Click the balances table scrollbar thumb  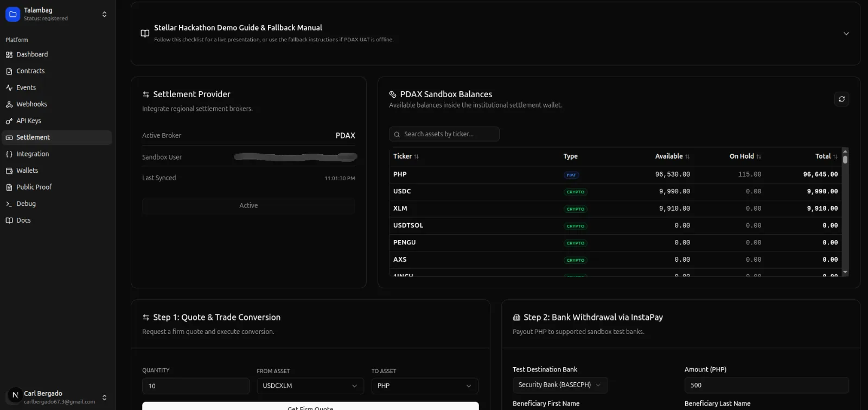(x=845, y=159)
